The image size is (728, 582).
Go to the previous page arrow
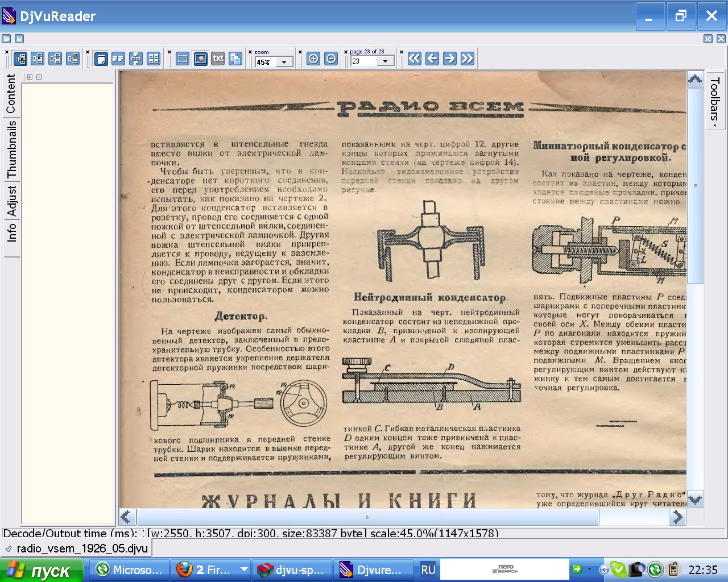[432, 59]
